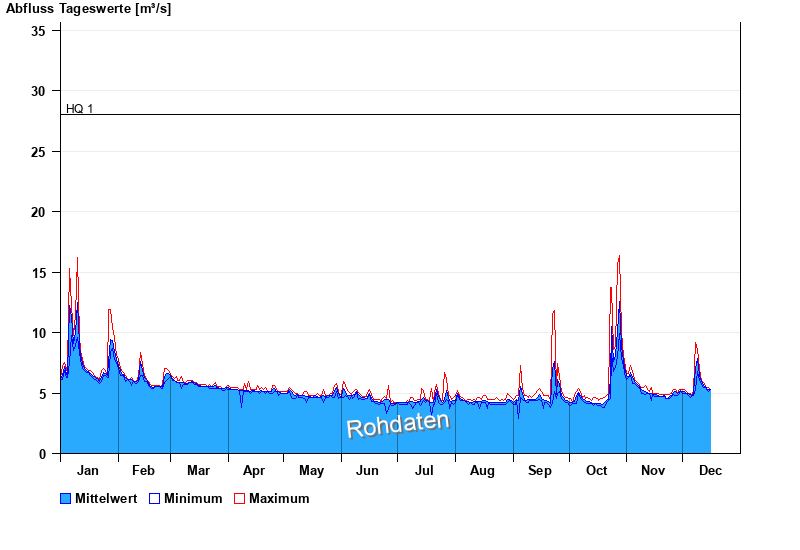Click the 30 value on the y-axis

coord(38,91)
